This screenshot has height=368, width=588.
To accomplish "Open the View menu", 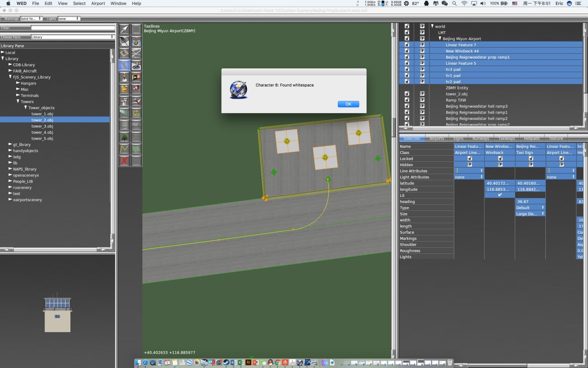I will pos(63,3).
